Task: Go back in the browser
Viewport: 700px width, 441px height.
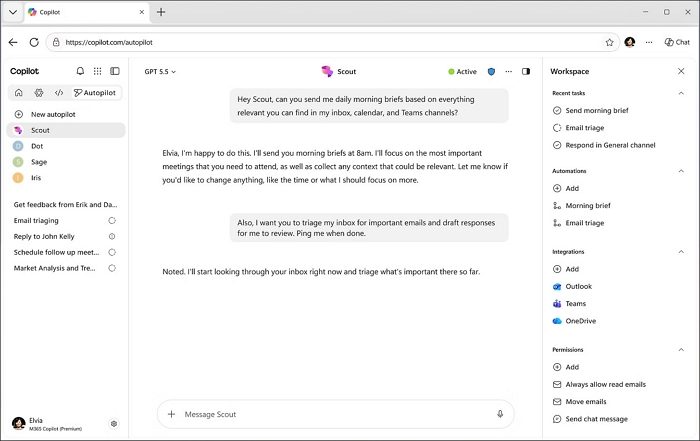Action: pos(13,42)
